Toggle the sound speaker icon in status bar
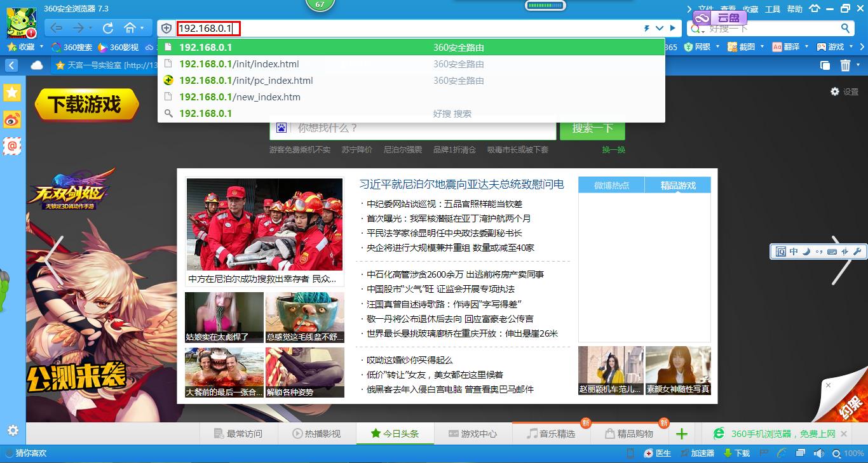Image resolution: width=868 pixels, height=463 pixels. coord(819,453)
